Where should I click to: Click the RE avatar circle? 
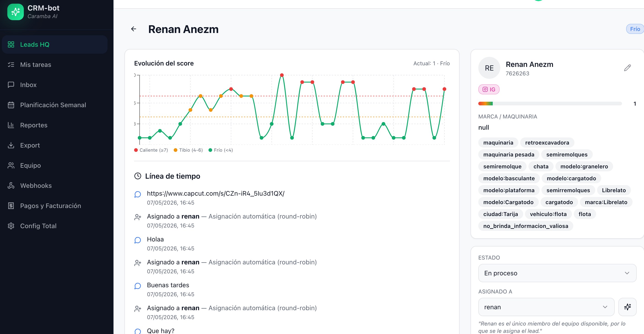(x=489, y=68)
